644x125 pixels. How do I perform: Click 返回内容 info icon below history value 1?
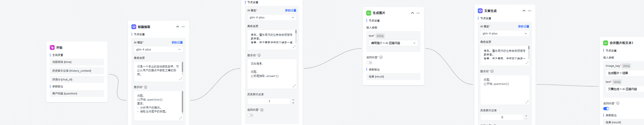pos(262,110)
